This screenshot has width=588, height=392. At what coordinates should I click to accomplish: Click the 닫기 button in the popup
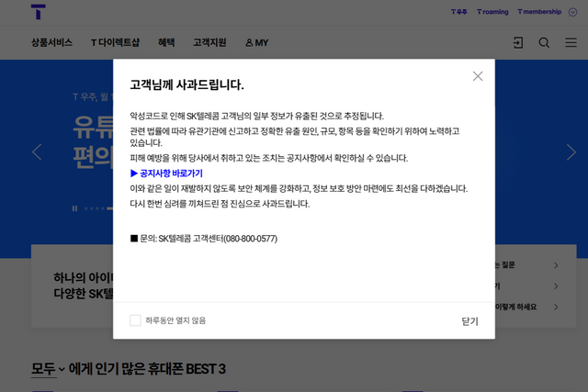[x=469, y=321]
